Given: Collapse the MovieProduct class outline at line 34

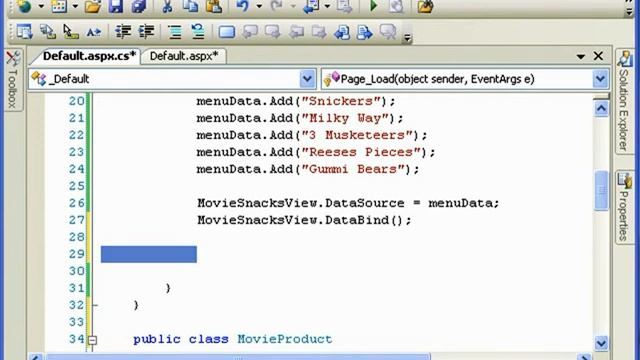Looking at the screenshot, I should click(x=93, y=340).
